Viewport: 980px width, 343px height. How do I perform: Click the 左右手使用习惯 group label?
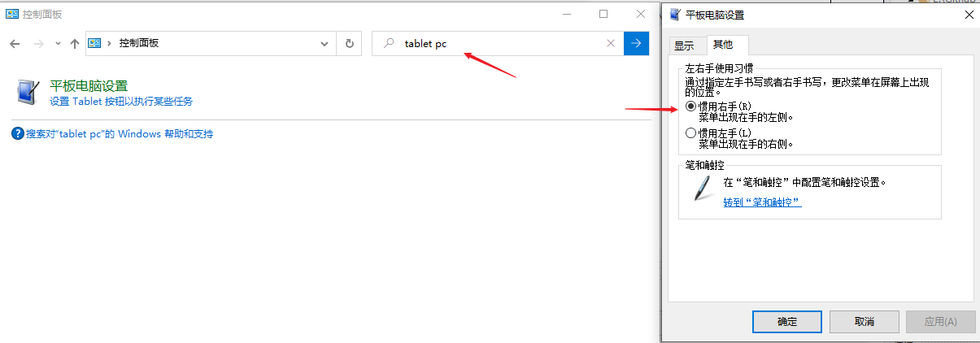click(x=720, y=70)
